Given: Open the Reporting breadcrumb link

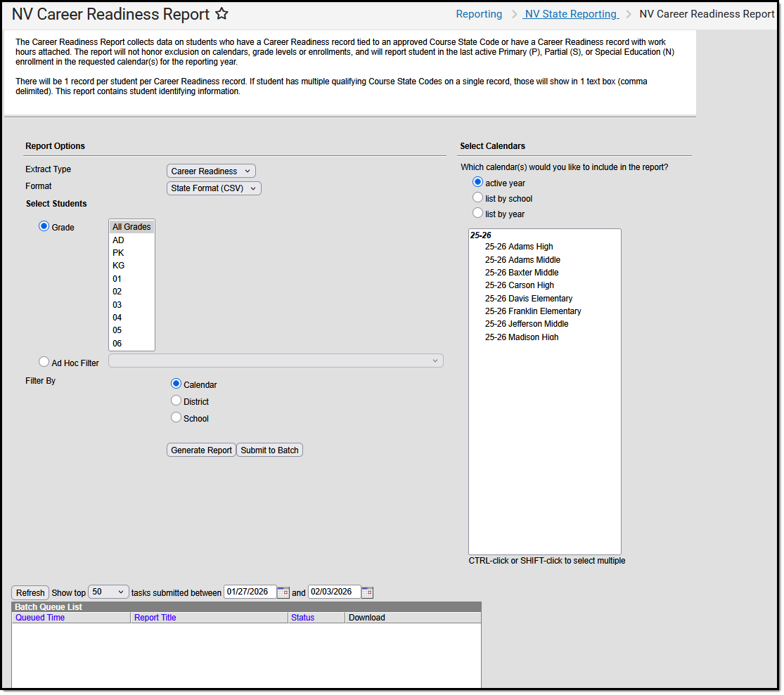Looking at the screenshot, I should [x=479, y=13].
